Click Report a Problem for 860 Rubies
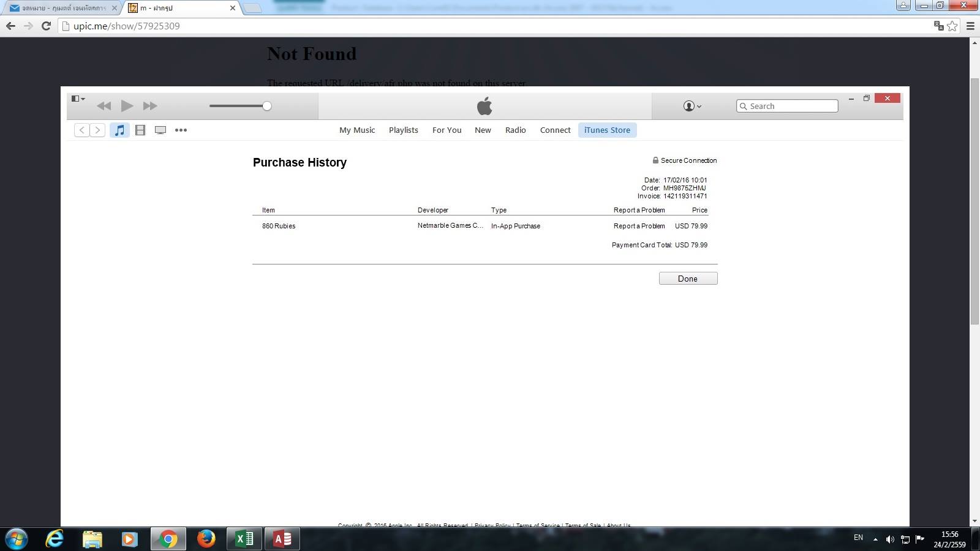The height and width of the screenshot is (551, 980). coord(639,226)
